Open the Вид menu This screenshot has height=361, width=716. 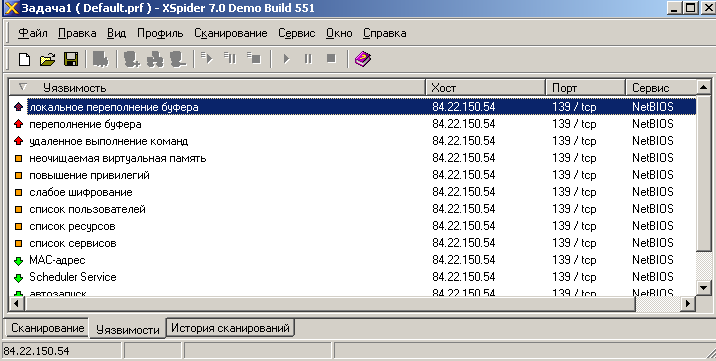[117, 33]
